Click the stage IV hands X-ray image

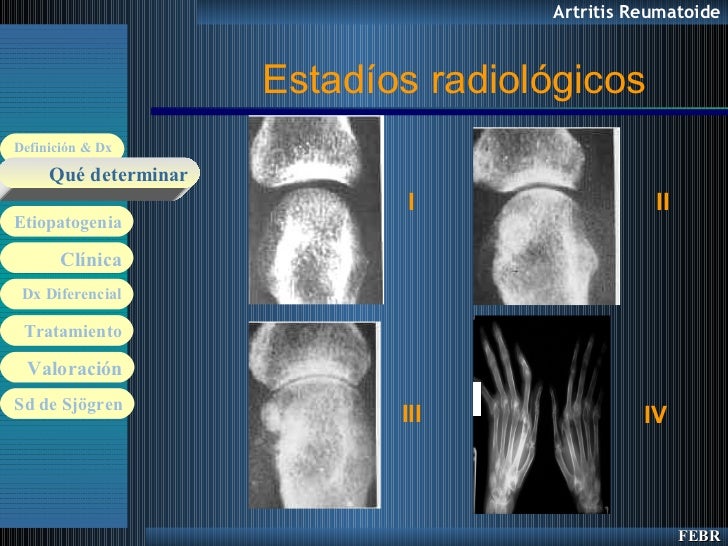542,415
